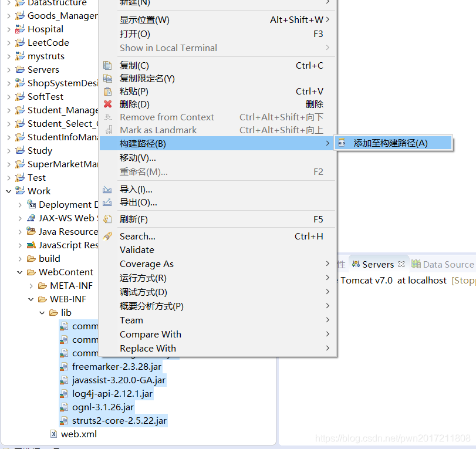The width and height of the screenshot is (476, 449).
Task: Click the Copy Qualified Name icon
Action: tap(107, 78)
